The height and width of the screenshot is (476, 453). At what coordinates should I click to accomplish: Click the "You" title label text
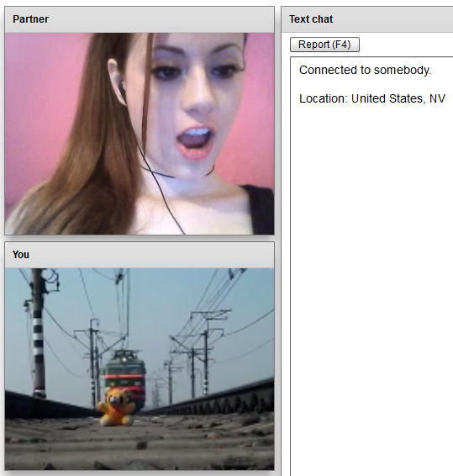pyautogui.click(x=21, y=255)
